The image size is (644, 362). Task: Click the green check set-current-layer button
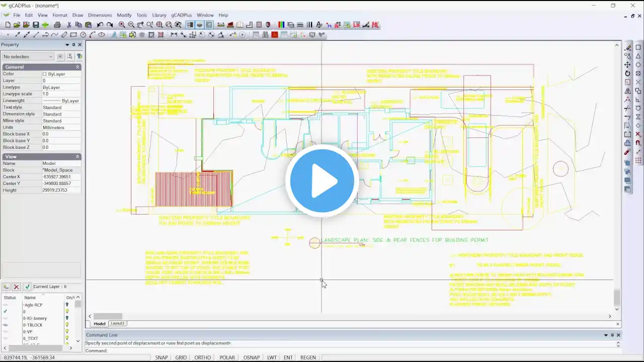click(27, 287)
